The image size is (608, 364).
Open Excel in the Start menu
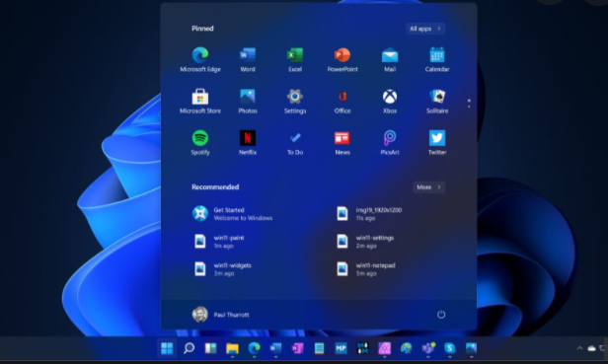[295, 60]
